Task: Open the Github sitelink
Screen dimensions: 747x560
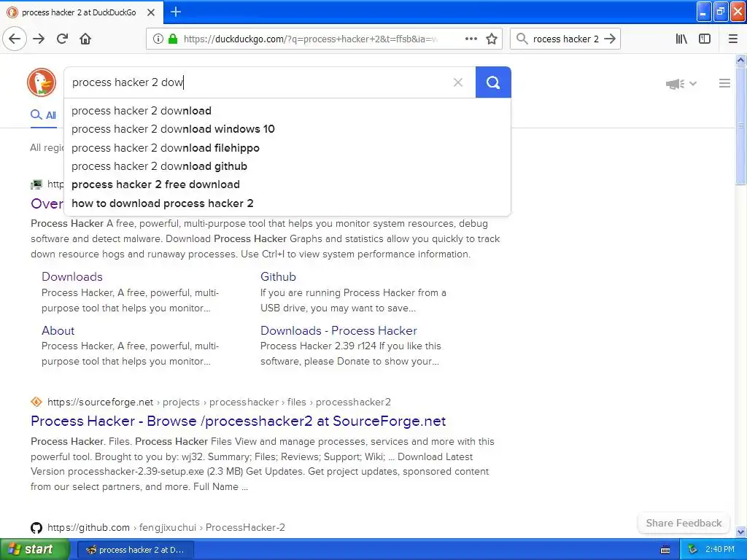Action: tap(278, 276)
